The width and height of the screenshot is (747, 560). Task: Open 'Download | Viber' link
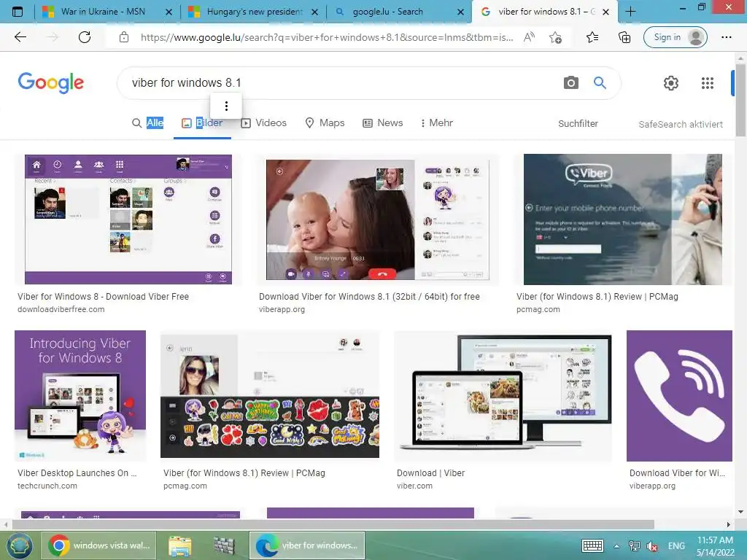coord(430,472)
